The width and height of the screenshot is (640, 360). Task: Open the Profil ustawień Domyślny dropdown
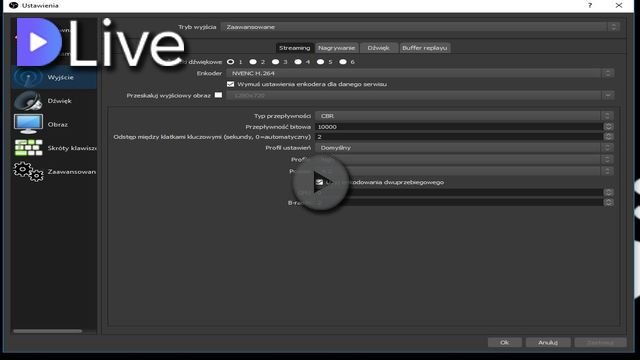click(x=464, y=148)
